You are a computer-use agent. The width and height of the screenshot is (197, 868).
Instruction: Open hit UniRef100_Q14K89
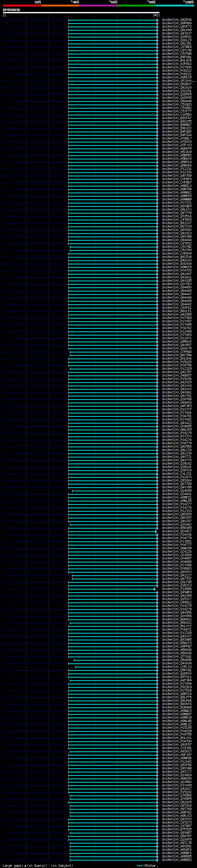point(176,491)
